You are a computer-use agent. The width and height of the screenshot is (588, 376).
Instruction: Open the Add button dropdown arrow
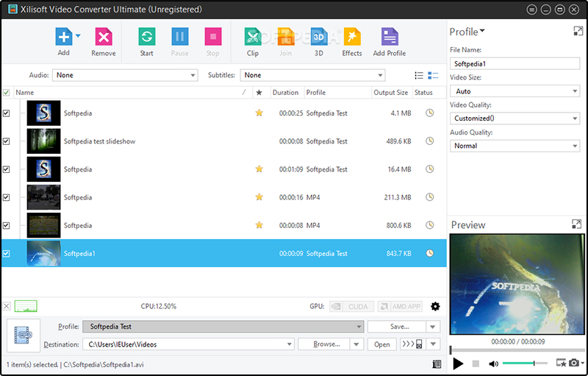pyautogui.click(x=78, y=36)
